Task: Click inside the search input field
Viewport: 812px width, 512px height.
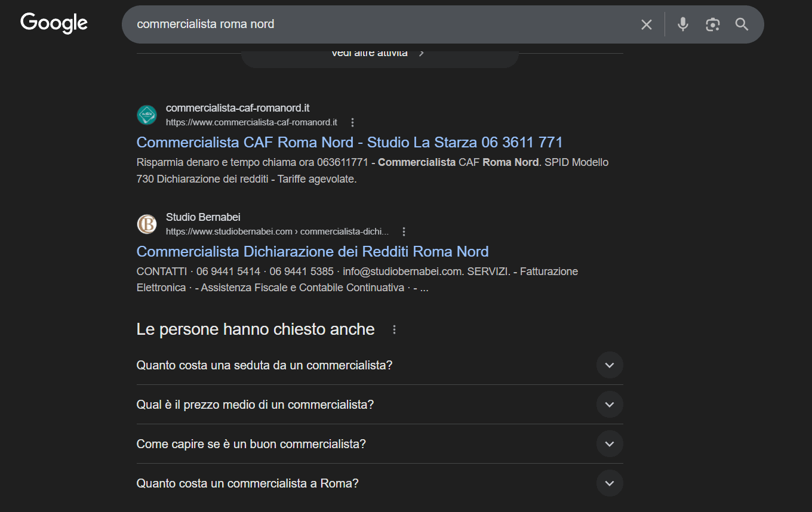Action: 418,24
